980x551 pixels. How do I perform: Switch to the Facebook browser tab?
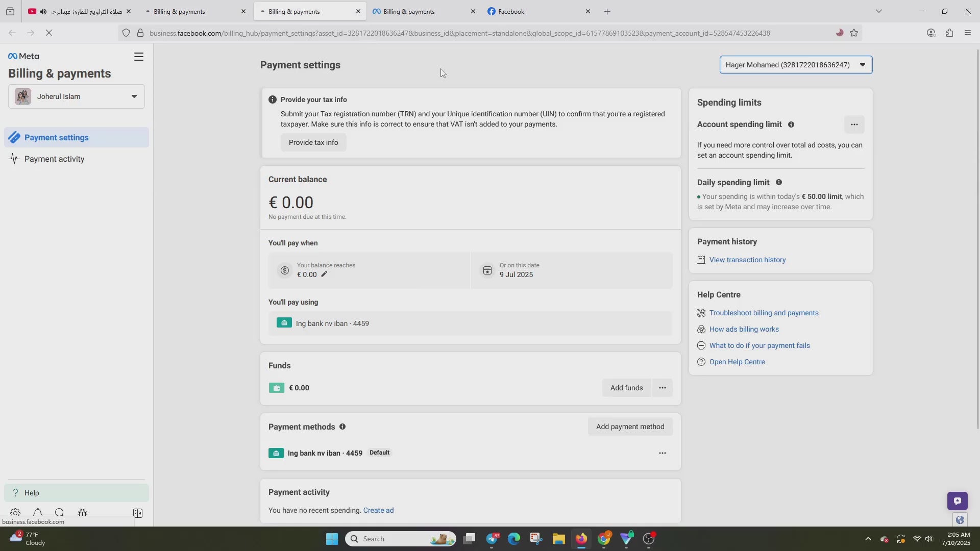pos(538,11)
